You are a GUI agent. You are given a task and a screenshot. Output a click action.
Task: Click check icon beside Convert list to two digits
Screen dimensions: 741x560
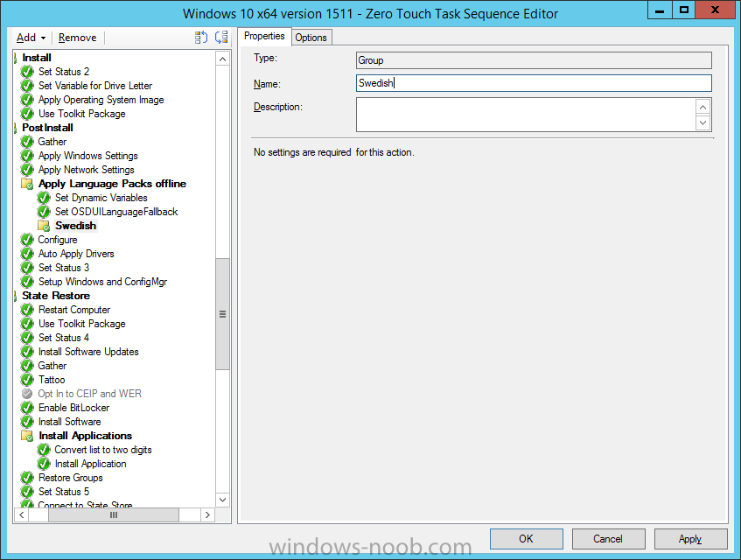click(44, 450)
